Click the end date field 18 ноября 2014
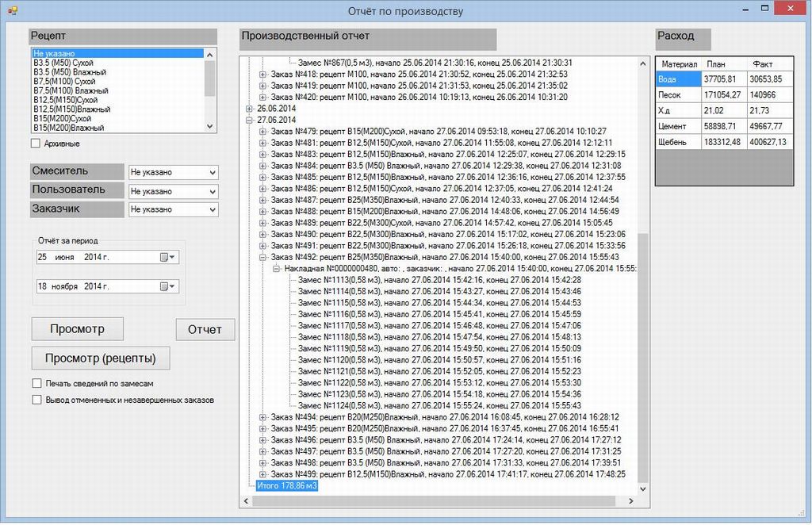 pos(108,286)
